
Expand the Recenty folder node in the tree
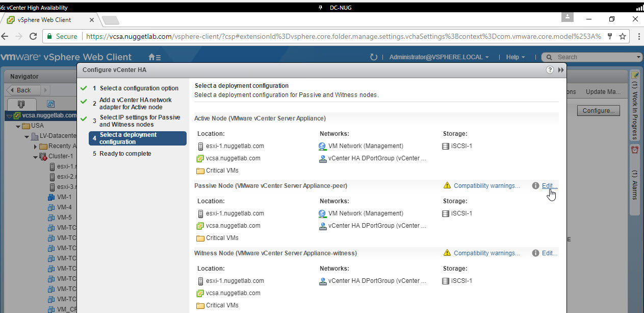36,147
